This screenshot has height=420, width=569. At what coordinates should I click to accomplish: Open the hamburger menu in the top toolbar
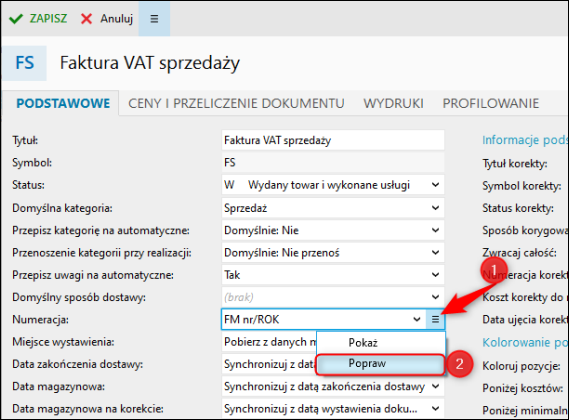(x=154, y=19)
